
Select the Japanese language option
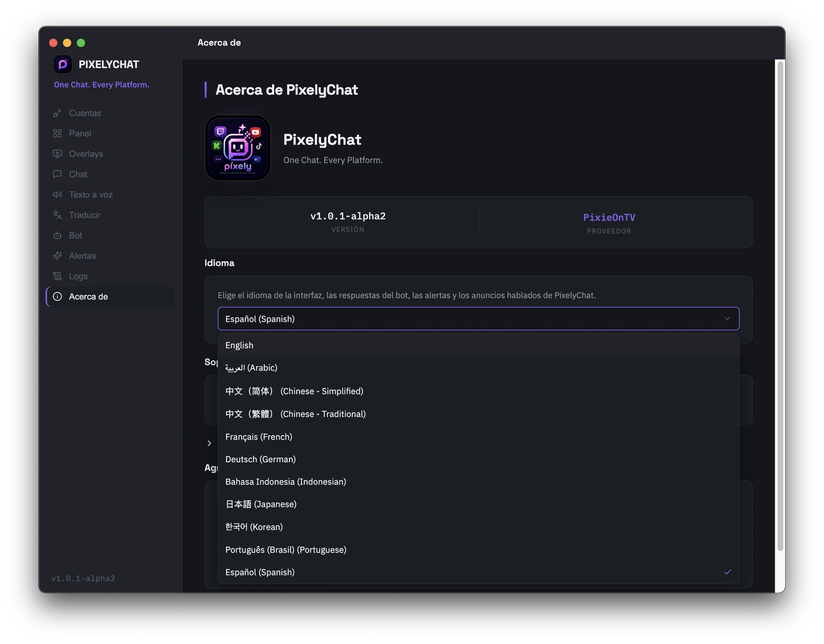pyautogui.click(x=478, y=504)
